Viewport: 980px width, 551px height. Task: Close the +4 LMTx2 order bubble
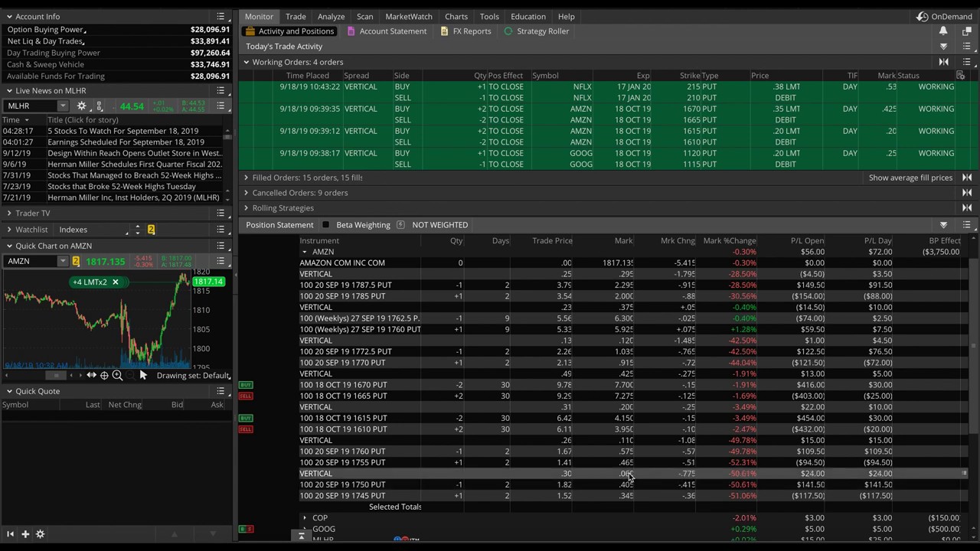(115, 282)
